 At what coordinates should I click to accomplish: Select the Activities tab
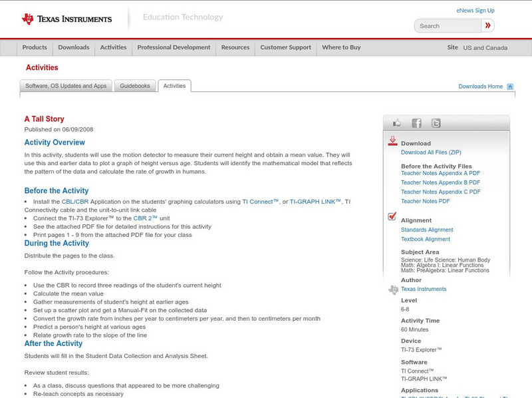pos(174,86)
